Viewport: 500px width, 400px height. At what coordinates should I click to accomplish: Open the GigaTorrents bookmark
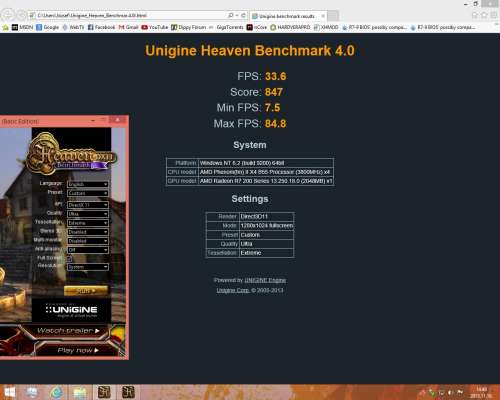pyautogui.click(x=226, y=27)
